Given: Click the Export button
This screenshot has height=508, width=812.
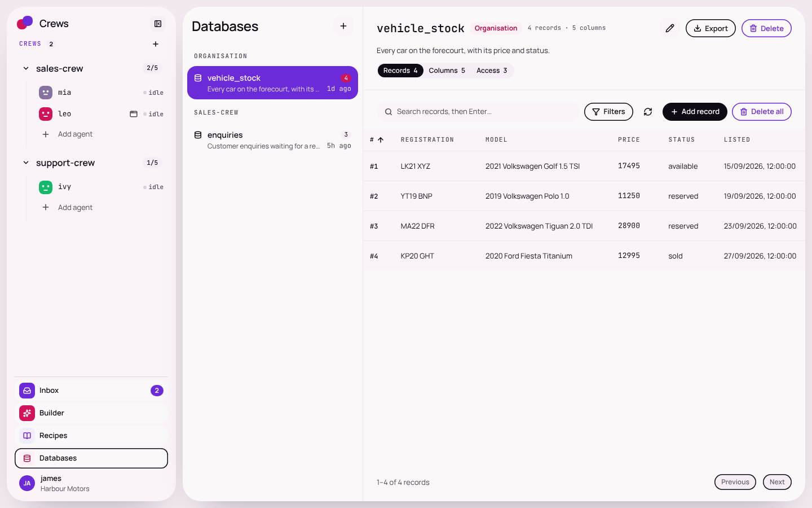Looking at the screenshot, I should [710, 28].
